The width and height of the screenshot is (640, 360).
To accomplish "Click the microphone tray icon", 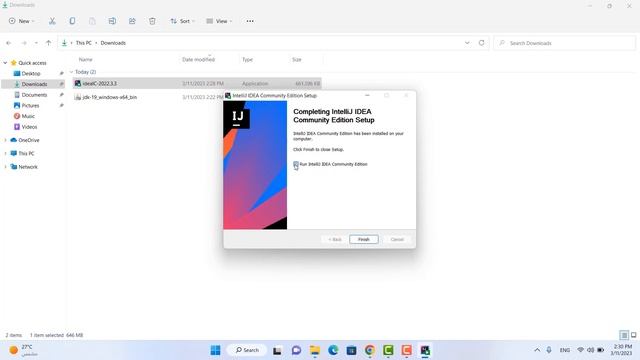I will point(549,350).
